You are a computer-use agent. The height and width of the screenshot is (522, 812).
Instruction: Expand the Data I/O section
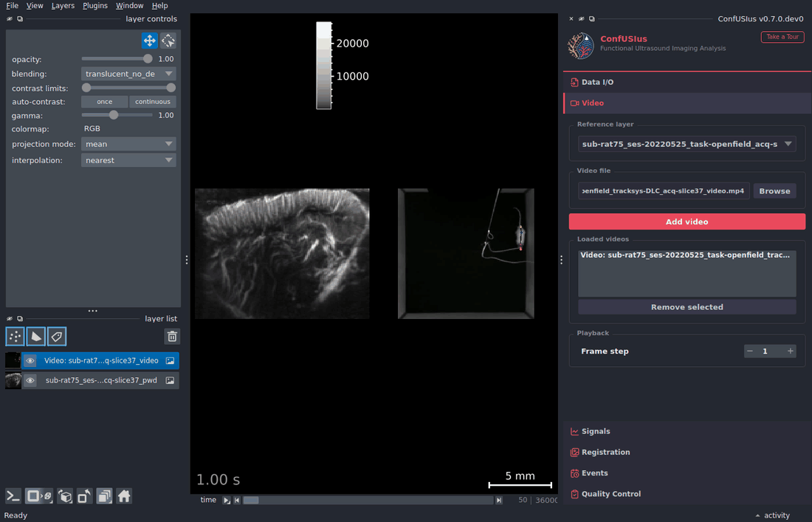[x=687, y=82]
